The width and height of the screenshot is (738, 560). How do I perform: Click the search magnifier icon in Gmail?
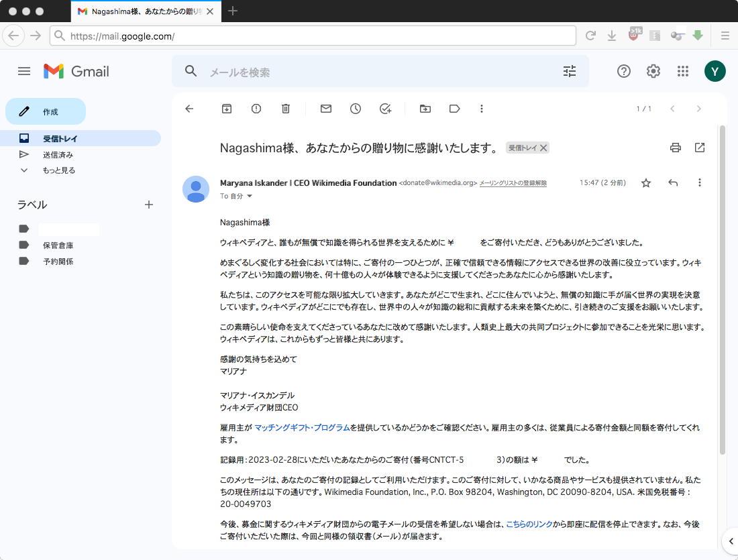191,71
